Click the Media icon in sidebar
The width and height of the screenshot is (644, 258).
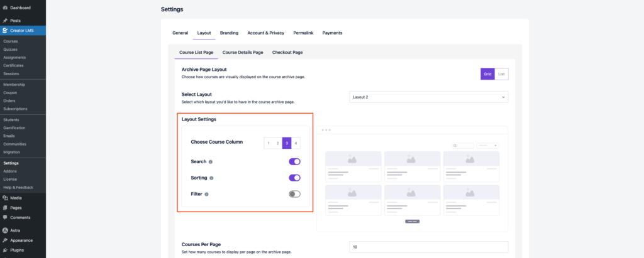coord(5,198)
